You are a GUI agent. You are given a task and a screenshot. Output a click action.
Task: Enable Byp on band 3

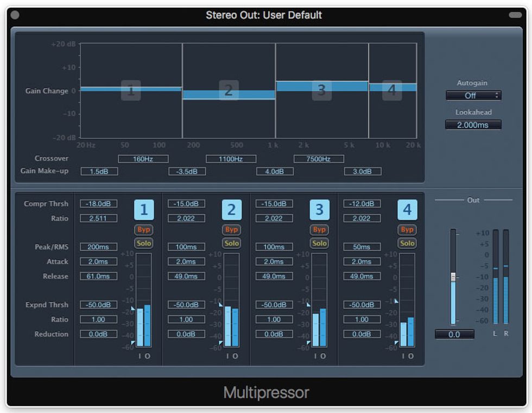tap(319, 229)
